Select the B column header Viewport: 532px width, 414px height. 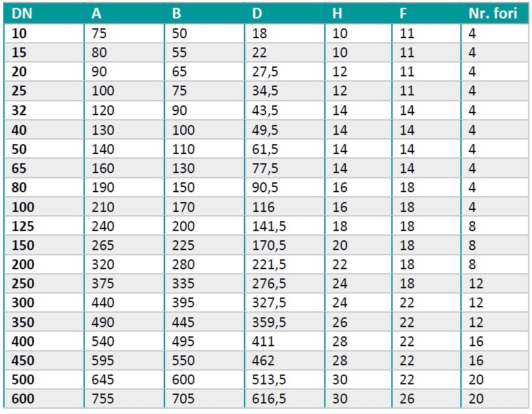[x=176, y=14]
